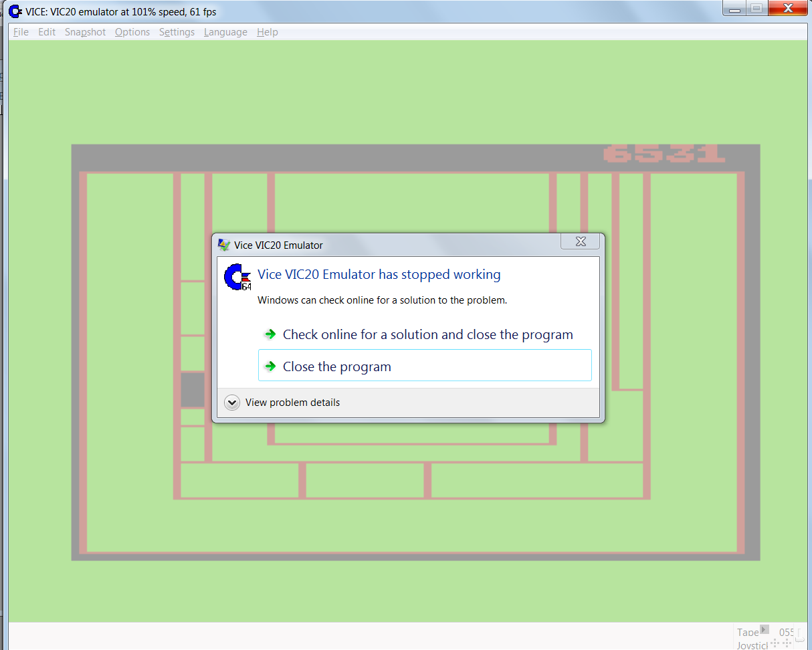Click the Tape label in the status bar
This screenshot has height=650, width=812.
pos(748,632)
